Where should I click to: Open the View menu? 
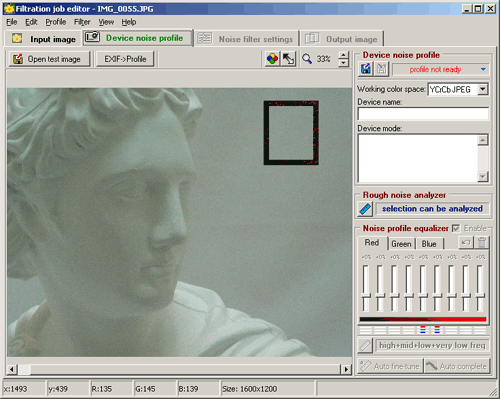click(x=106, y=22)
